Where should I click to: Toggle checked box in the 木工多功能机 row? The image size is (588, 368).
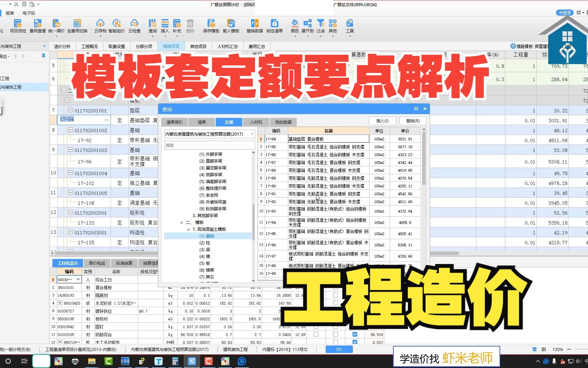tap(355, 342)
